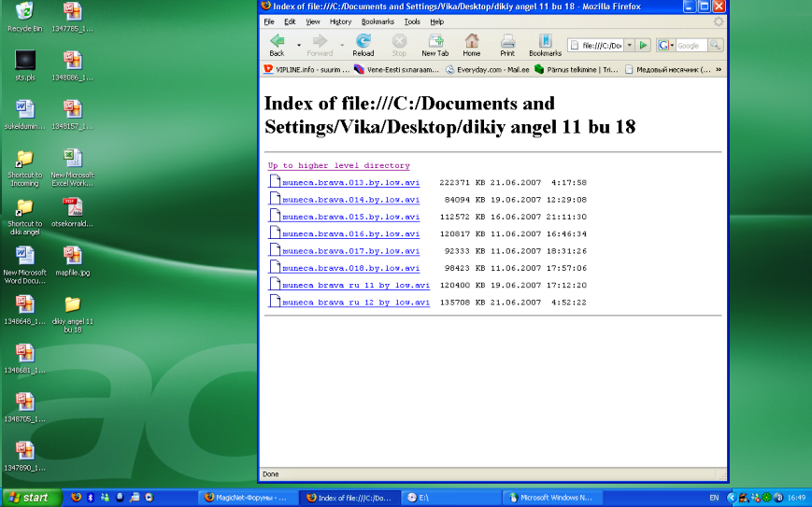Open the History menu

[340, 21]
